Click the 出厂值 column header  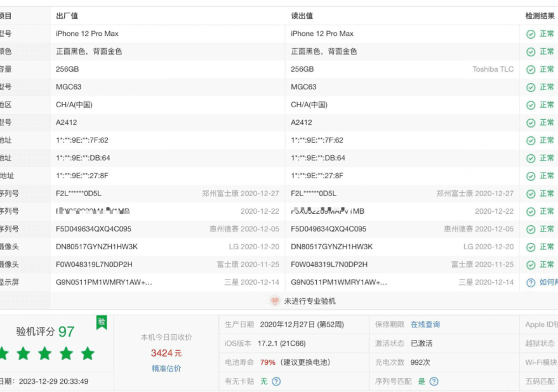[x=67, y=16]
